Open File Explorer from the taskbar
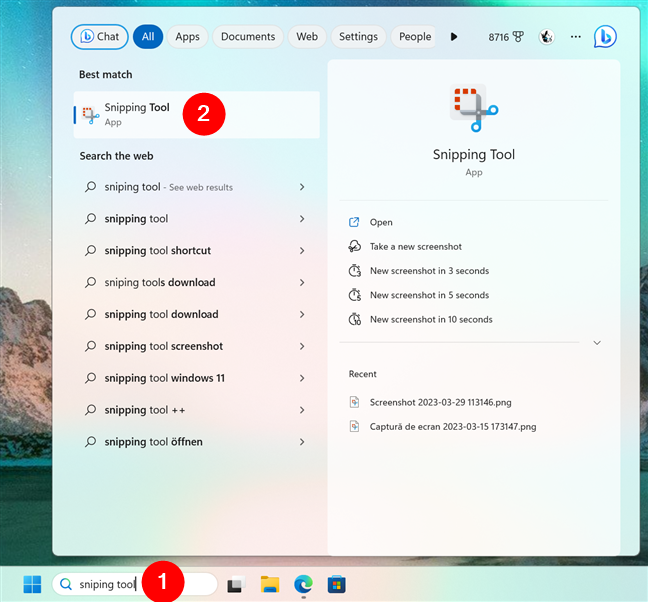The image size is (648, 602). tap(269, 585)
